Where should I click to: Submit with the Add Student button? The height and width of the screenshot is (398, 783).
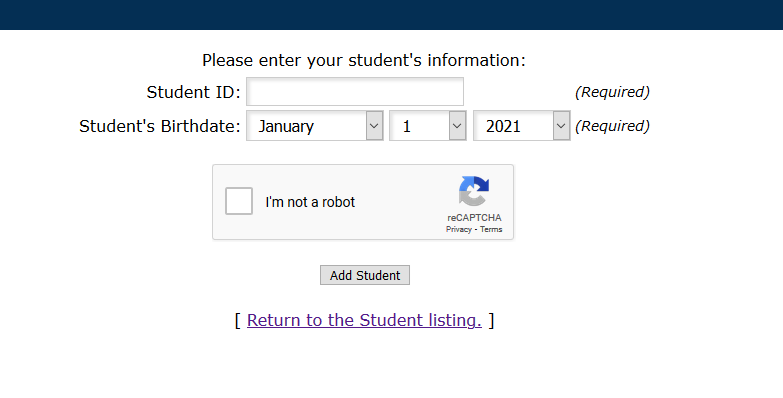[365, 275]
